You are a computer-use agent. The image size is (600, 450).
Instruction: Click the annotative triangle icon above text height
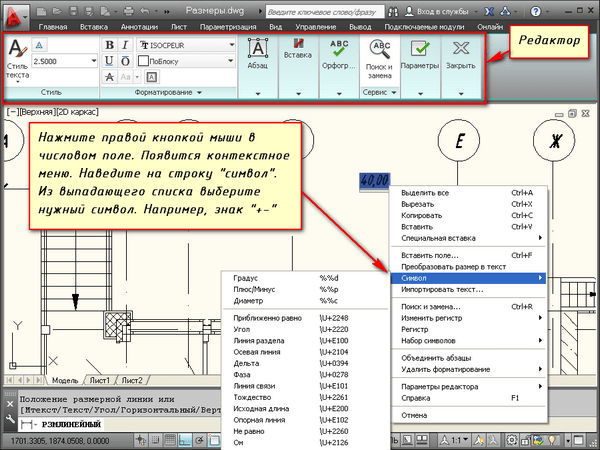click(x=39, y=45)
